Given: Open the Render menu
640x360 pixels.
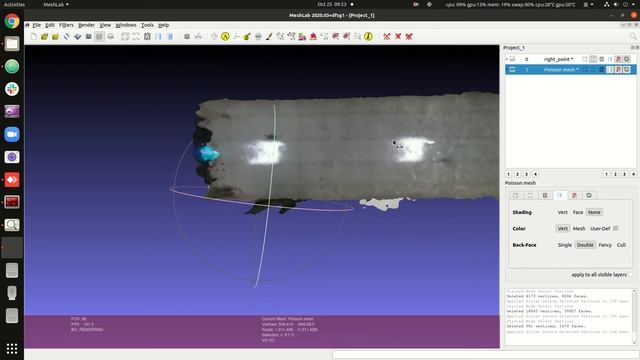Looking at the screenshot, I should (x=86, y=25).
